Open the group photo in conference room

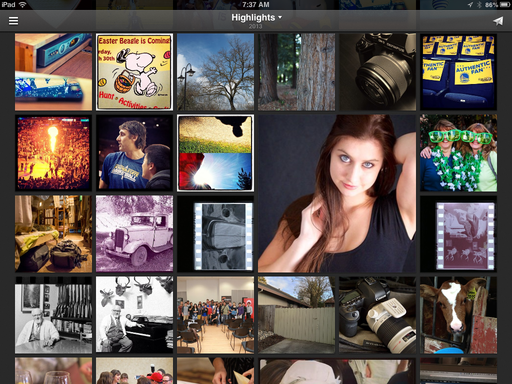[215, 315]
